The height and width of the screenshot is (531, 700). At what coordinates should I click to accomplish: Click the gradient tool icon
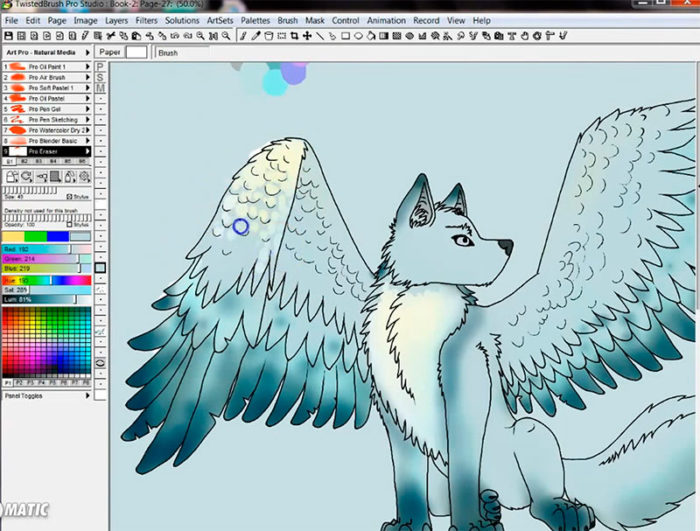tap(383, 36)
